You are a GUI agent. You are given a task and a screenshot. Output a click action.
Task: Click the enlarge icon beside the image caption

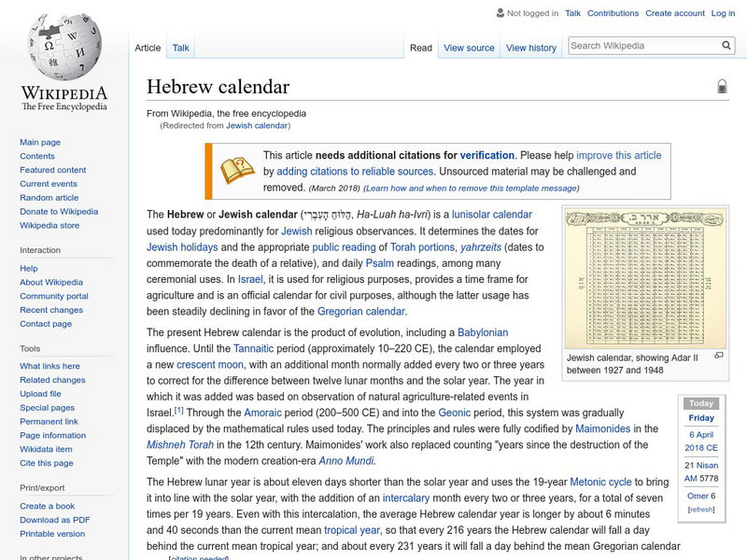tap(719, 356)
